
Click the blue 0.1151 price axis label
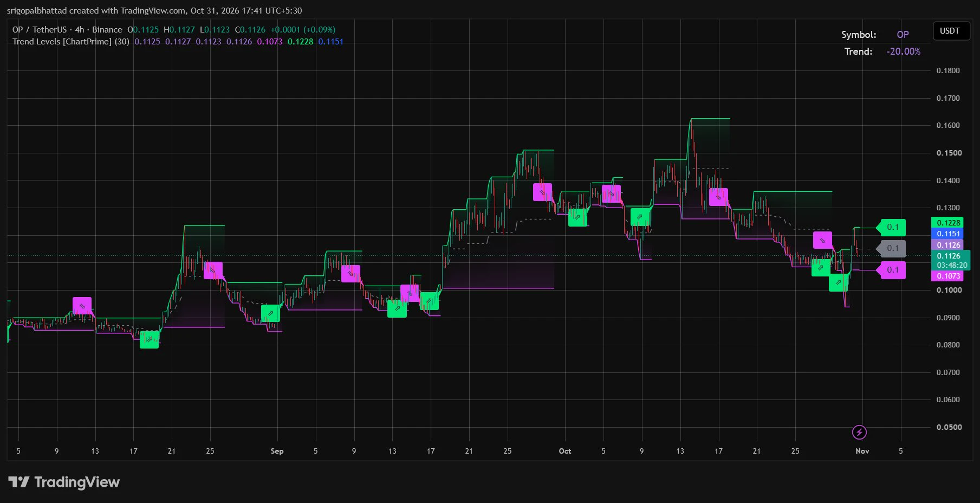point(948,234)
